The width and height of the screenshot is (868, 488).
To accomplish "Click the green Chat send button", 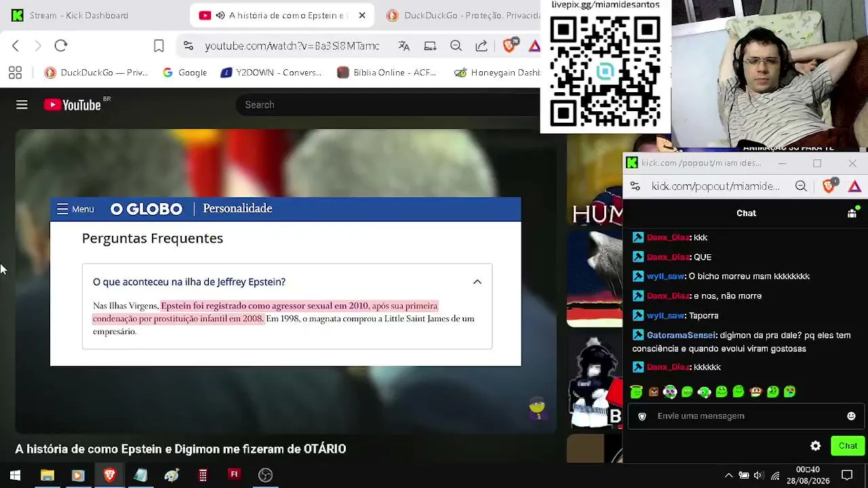I will click(x=848, y=446).
